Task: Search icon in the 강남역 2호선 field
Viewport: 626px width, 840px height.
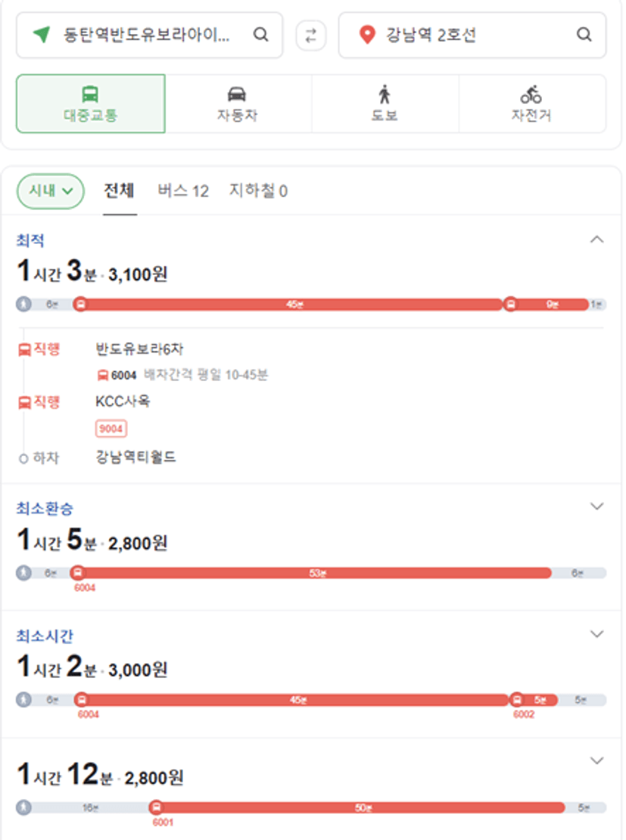Action: tap(584, 35)
